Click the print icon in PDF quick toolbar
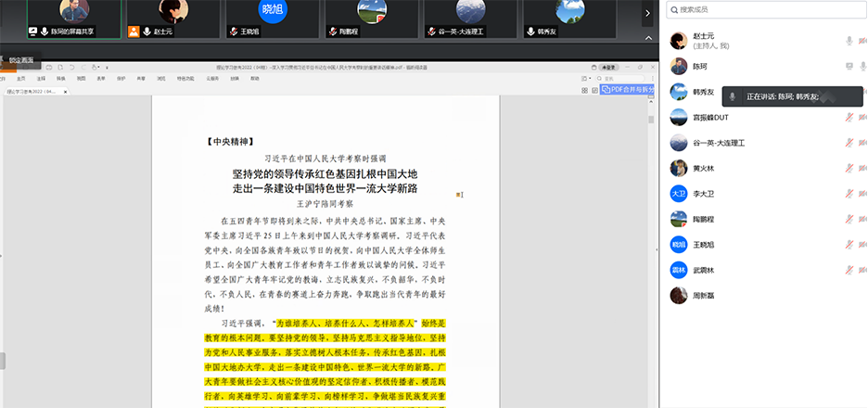The image size is (868, 408). [49, 68]
